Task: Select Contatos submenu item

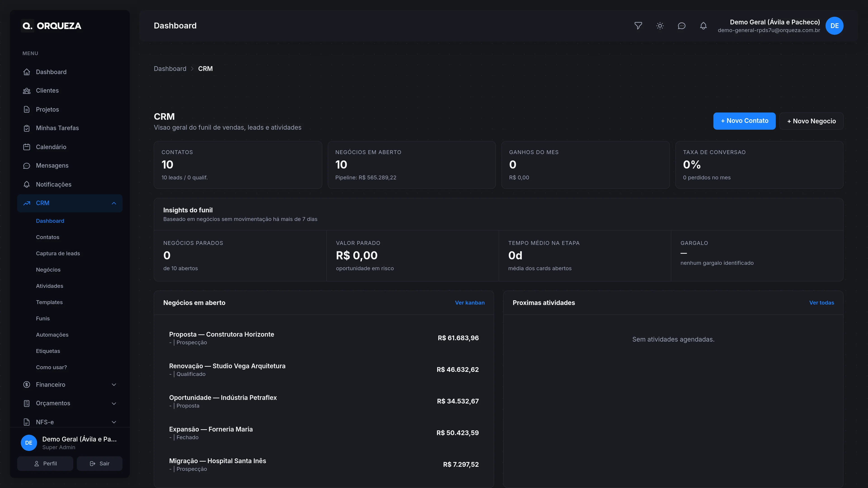Action: click(47, 237)
